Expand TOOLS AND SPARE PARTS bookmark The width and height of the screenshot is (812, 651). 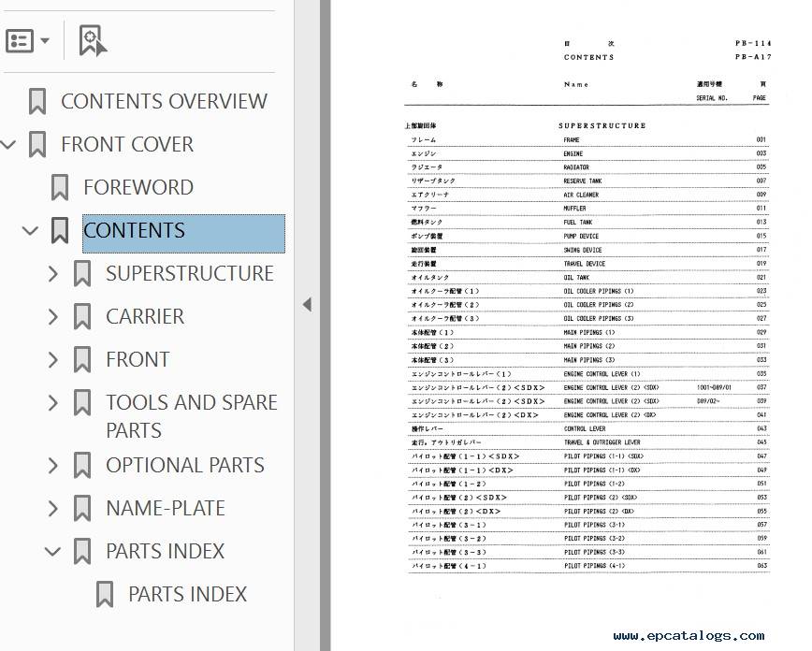coord(52,402)
